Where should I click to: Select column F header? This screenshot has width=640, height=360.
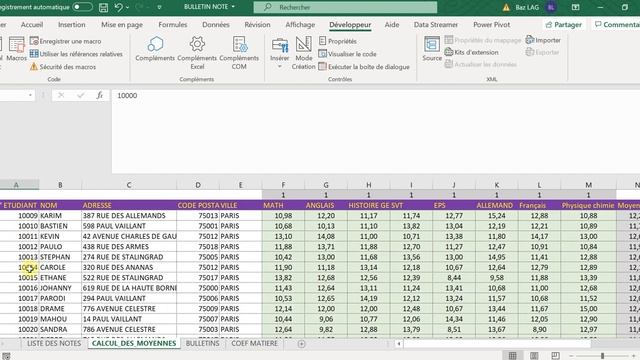pos(283,185)
